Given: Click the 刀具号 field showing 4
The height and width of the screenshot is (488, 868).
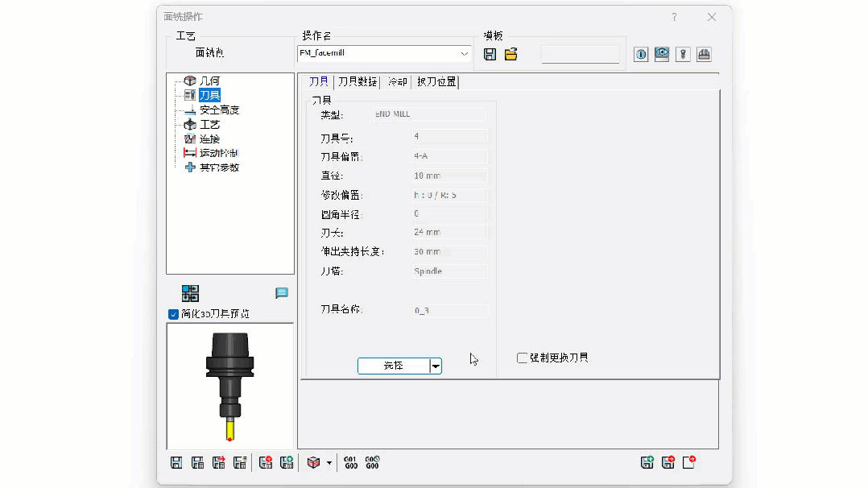Looking at the screenshot, I should point(450,136).
